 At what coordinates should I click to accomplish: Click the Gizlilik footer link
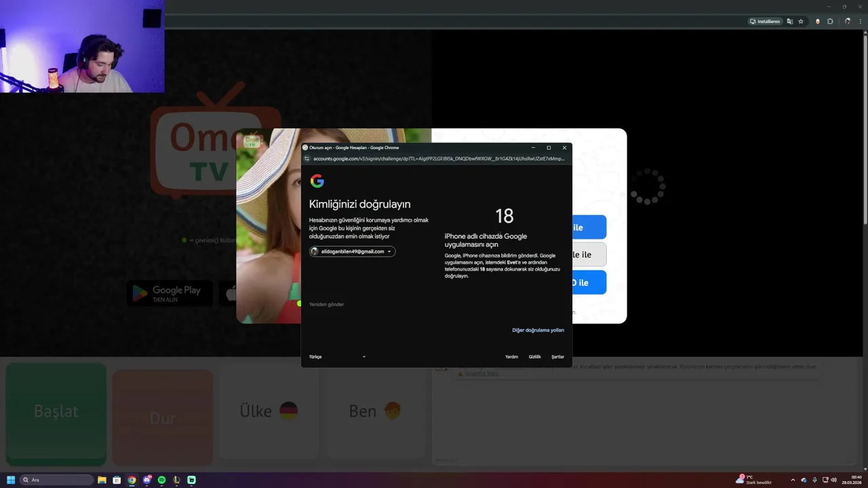pos(534,357)
